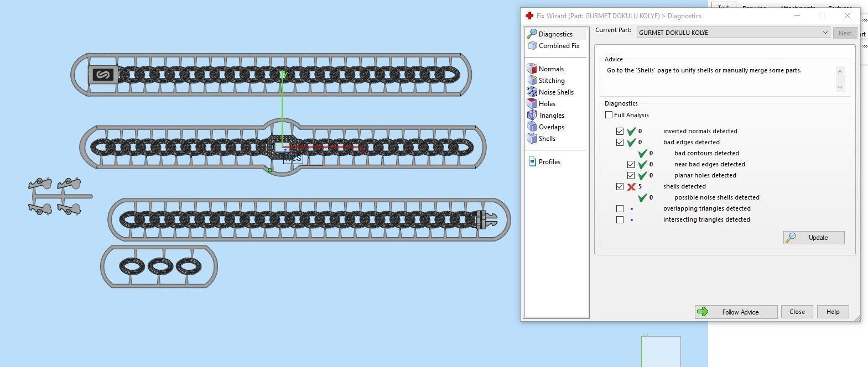This screenshot has width=868, height=367.
Task: Enable the Full Analysis checkbox
Action: point(609,115)
